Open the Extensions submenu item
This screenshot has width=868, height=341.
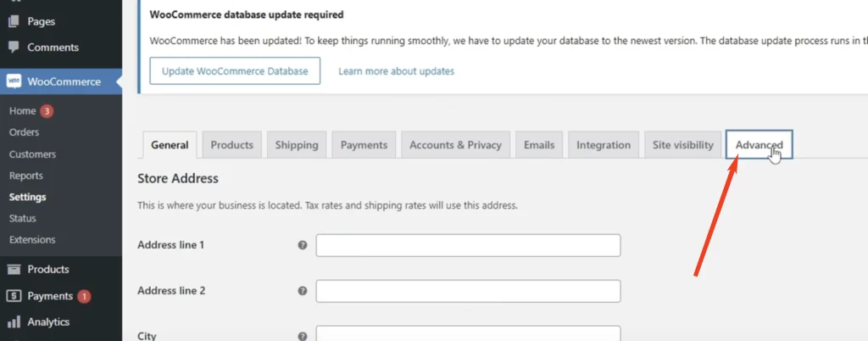coord(32,240)
